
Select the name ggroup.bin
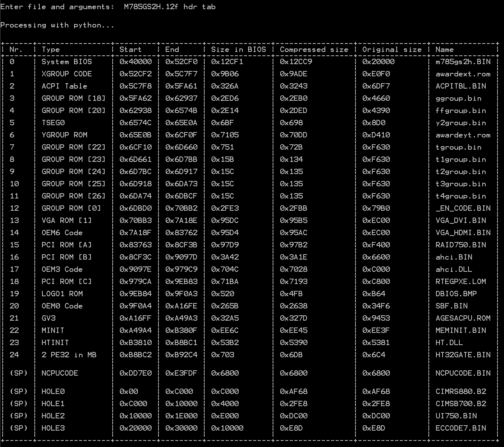(458, 98)
